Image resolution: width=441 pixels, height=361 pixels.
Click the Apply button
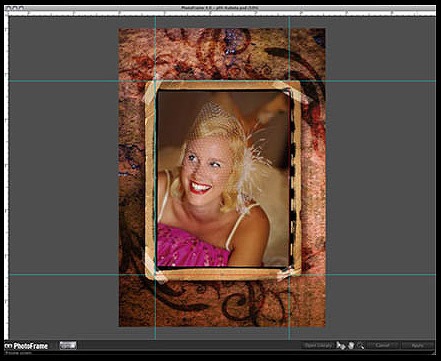coord(418,345)
